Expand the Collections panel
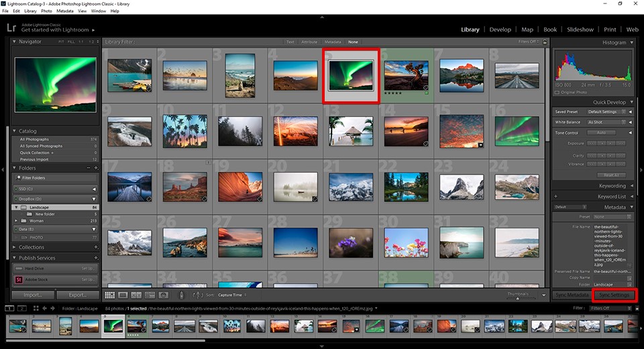644x349 pixels. (14, 247)
